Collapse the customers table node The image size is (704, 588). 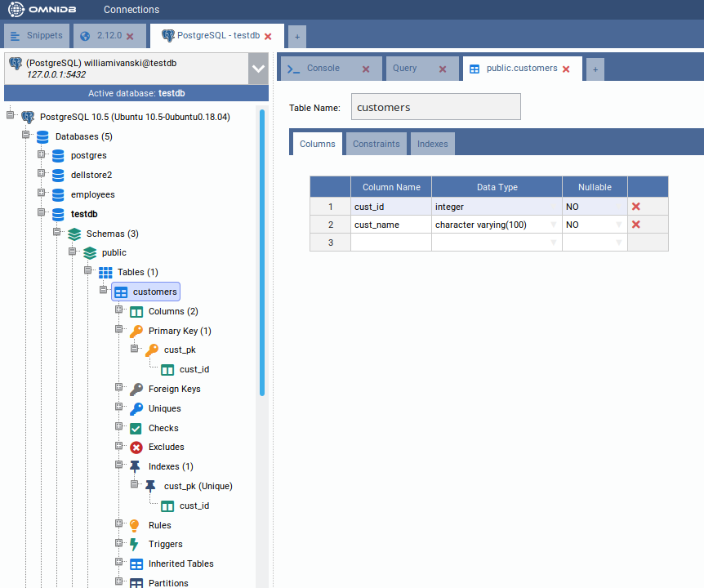point(104,291)
